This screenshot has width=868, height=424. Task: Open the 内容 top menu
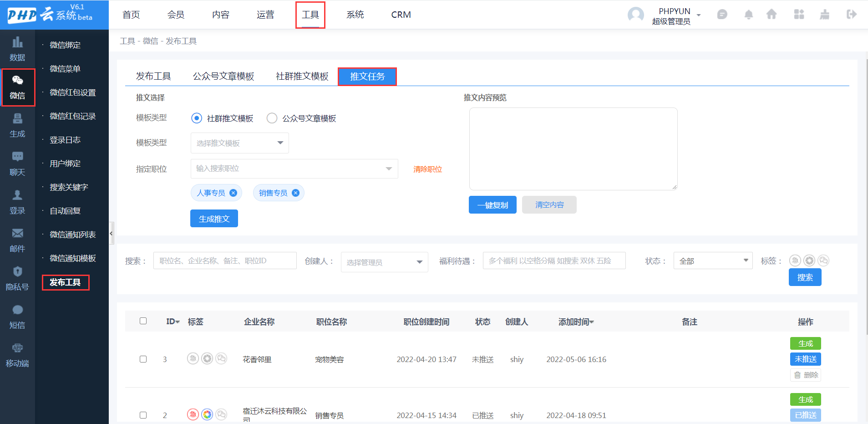[221, 15]
